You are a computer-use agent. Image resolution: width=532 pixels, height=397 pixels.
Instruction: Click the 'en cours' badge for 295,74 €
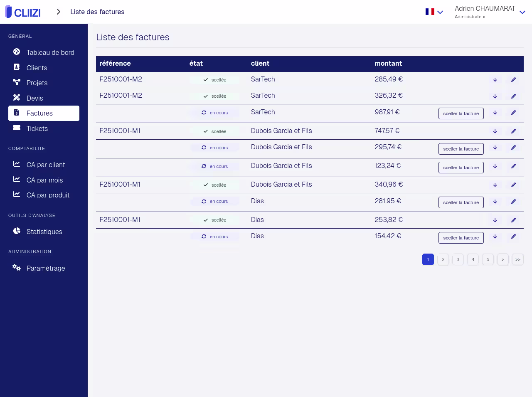pyautogui.click(x=215, y=148)
